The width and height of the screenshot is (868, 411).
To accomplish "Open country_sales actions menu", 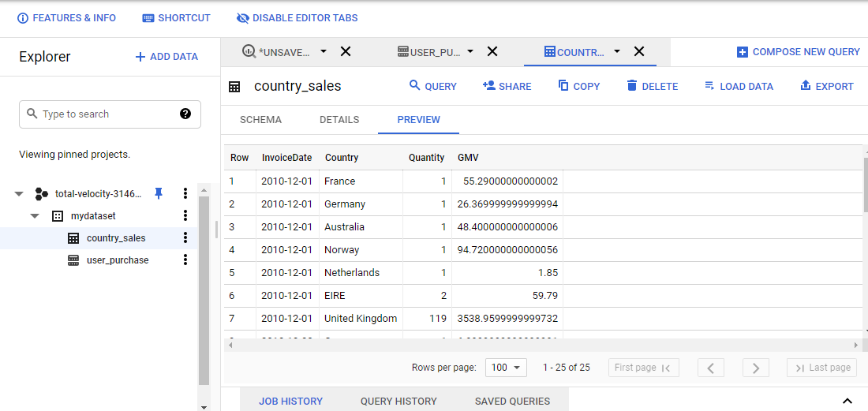I will [185, 238].
